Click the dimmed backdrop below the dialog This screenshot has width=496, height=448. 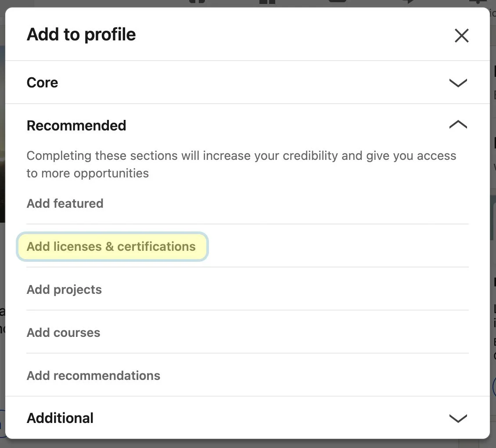click(x=248, y=444)
